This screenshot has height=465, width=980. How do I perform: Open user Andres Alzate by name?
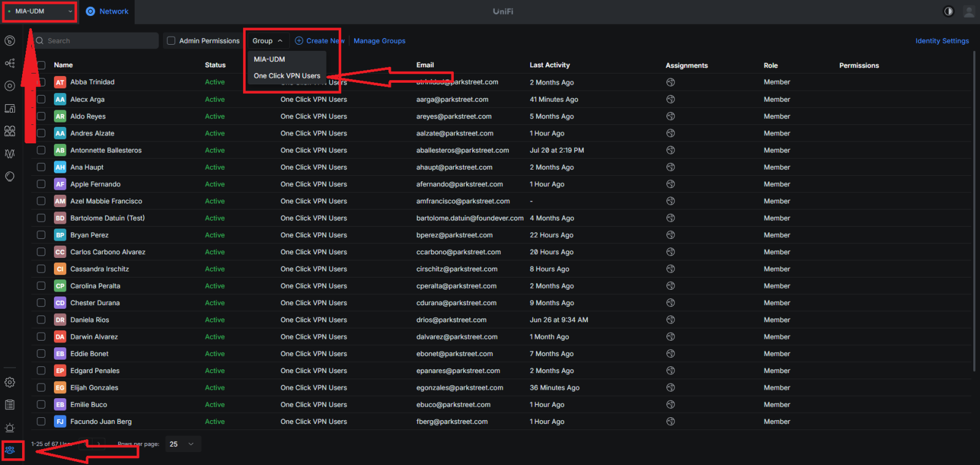click(x=92, y=134)
